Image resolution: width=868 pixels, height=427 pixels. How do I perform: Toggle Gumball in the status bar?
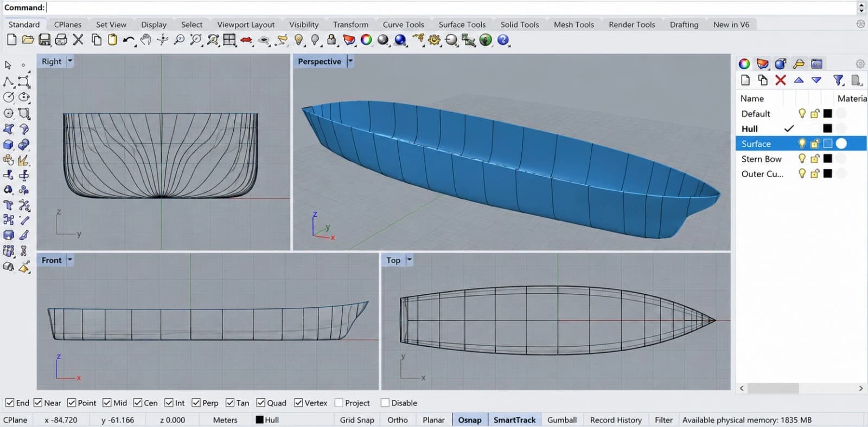pos(562,420)
